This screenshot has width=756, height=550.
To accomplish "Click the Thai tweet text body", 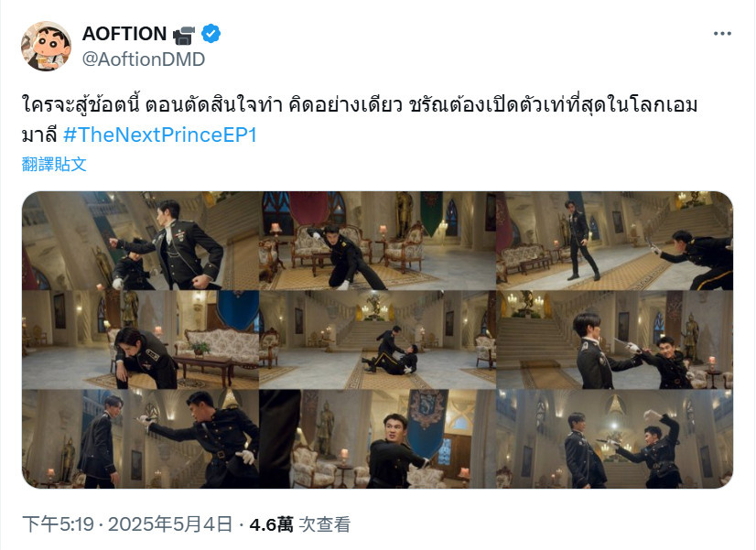I will coord(360,120).
